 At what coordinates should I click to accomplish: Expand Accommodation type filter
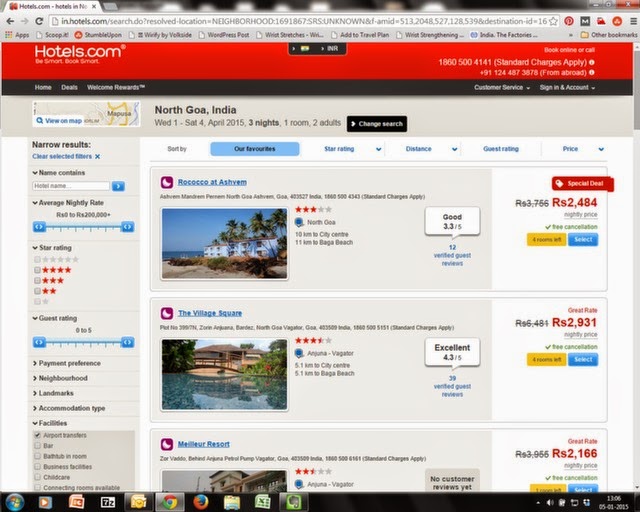tap(69, 408)
